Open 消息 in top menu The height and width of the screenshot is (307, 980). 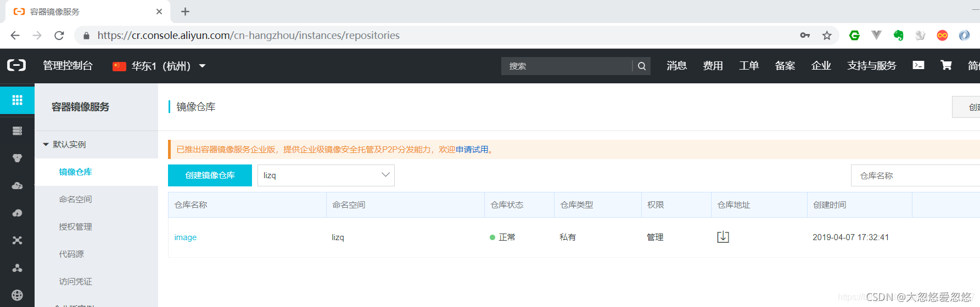677,66
